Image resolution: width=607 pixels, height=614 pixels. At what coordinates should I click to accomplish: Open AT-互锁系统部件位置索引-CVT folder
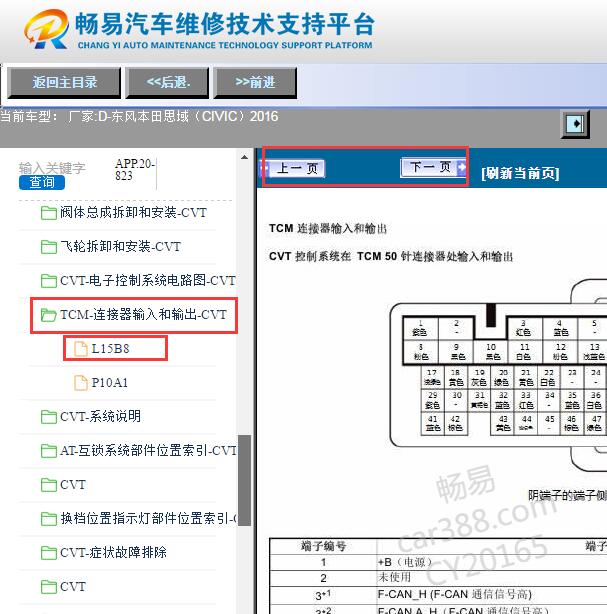(148, 451)
